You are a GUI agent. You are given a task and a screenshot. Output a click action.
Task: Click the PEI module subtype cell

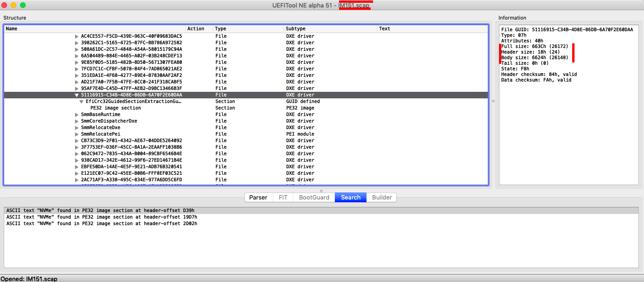(299, 134)
